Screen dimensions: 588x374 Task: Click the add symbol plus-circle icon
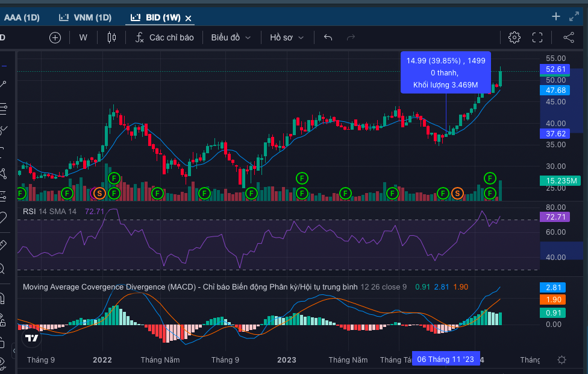pyautogui.click(x=55, y=37)
